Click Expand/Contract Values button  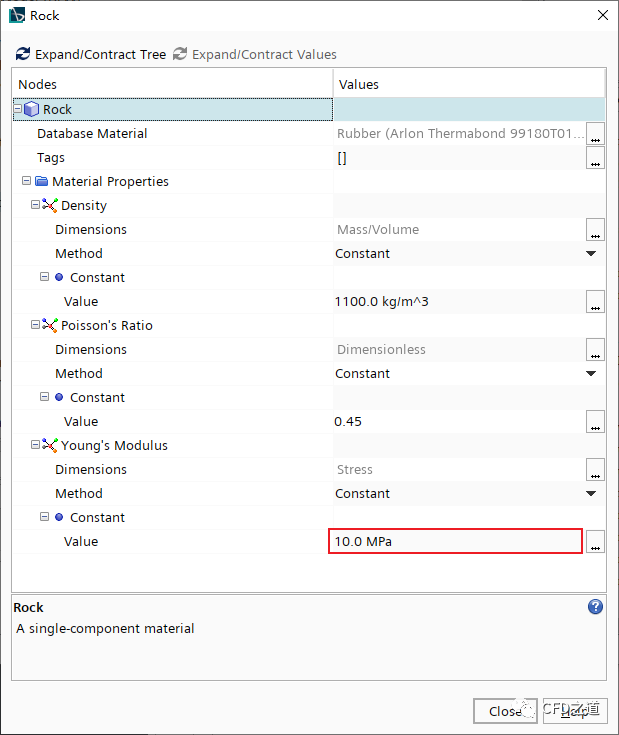click(254, 54)
